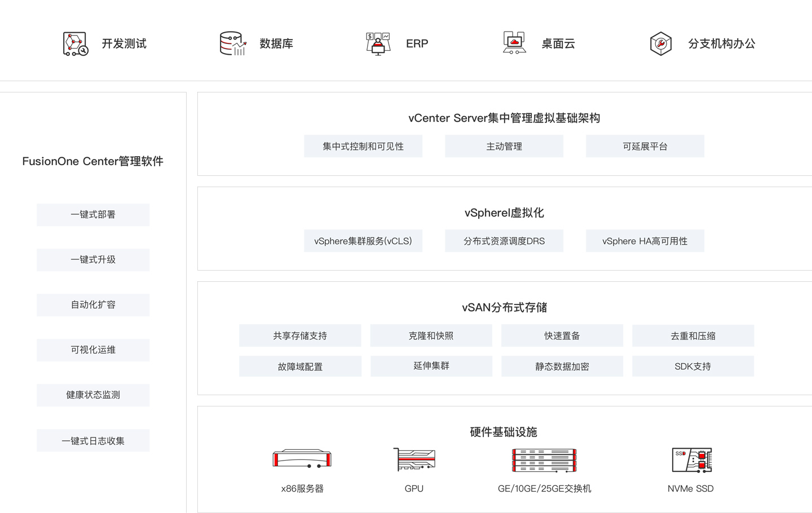This screenshot has height=513, width=812.
Task: Click the x86服务器 caption
Action: coord(302,489)
